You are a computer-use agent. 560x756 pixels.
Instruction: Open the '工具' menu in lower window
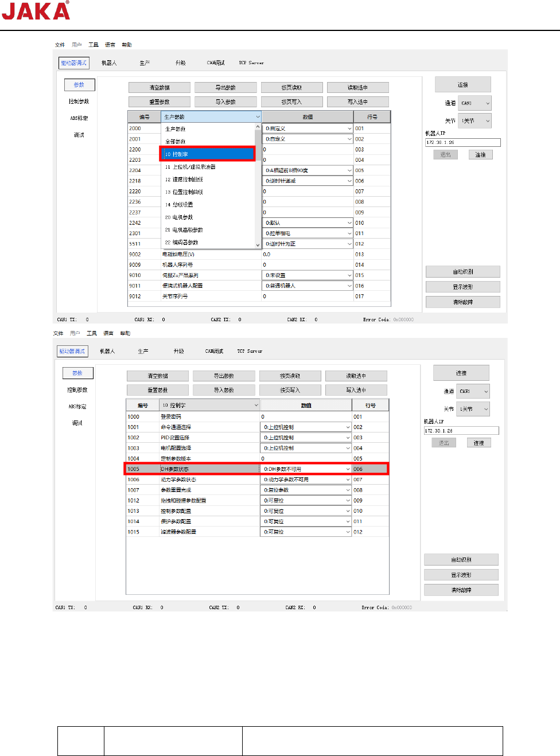pyautogui.click(x=92, y=333)
